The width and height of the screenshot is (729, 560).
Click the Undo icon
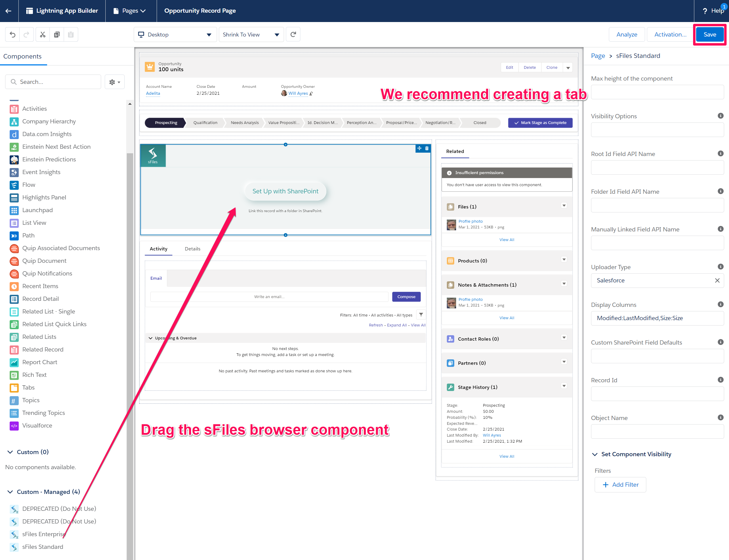click(x=13, y=34)
